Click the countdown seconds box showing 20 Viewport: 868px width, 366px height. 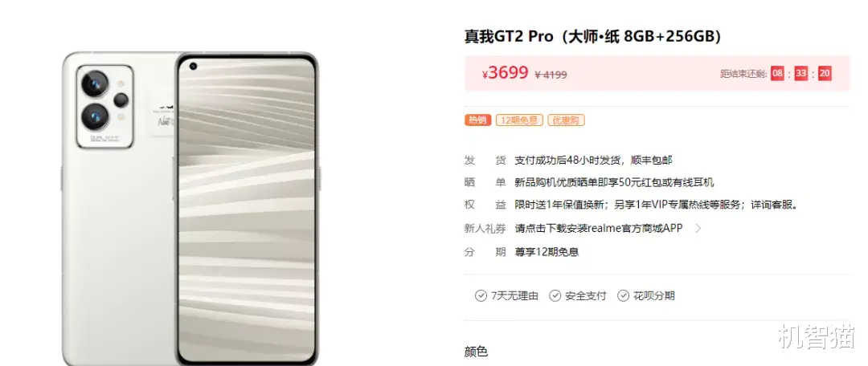(825, 73)
